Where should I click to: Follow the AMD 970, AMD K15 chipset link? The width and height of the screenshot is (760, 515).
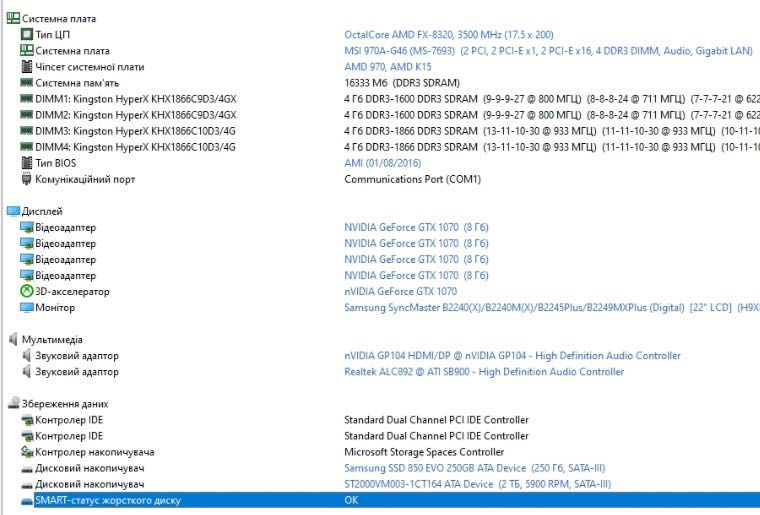click(x=388, y=66)
